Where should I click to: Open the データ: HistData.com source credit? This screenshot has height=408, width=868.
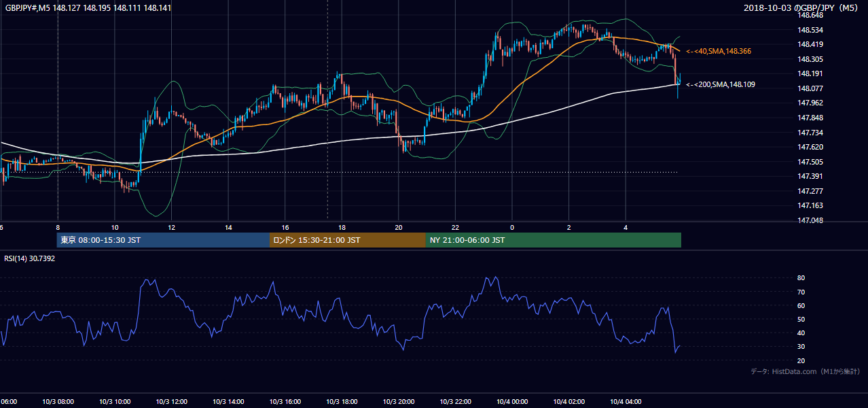[806, 371]
